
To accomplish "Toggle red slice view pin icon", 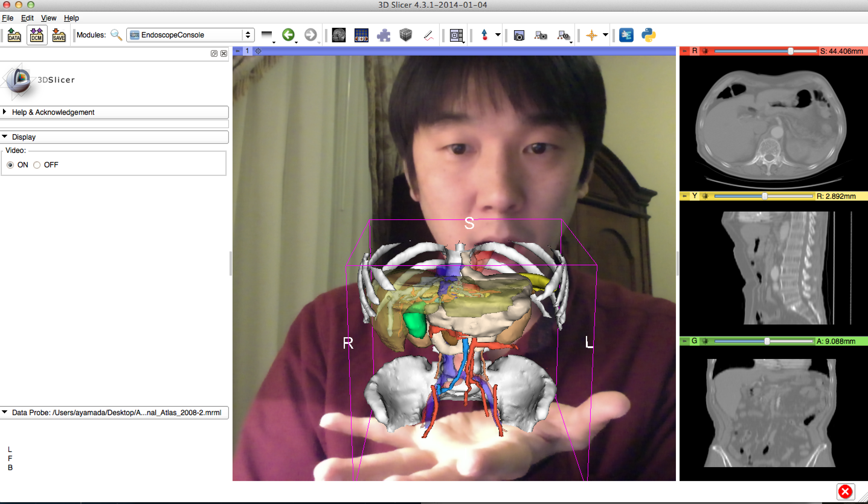I will (x=685, y=51).
